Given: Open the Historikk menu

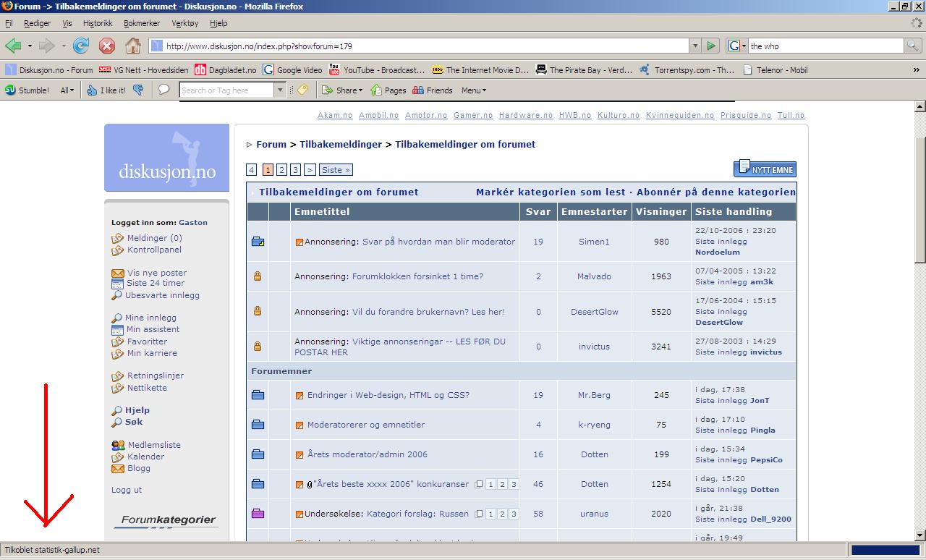Looking at the screenshot, I should [x=98, y=23].
